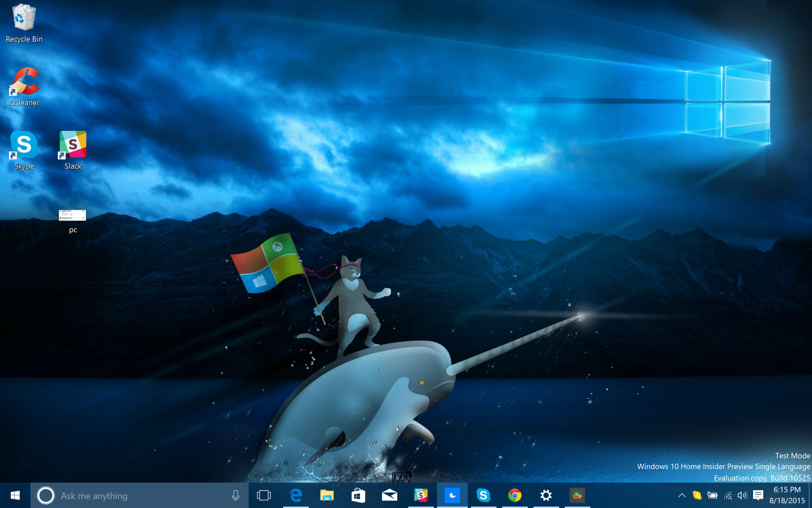Open Task View next to the search bar

pyautogui.click(x=263, y=495)
